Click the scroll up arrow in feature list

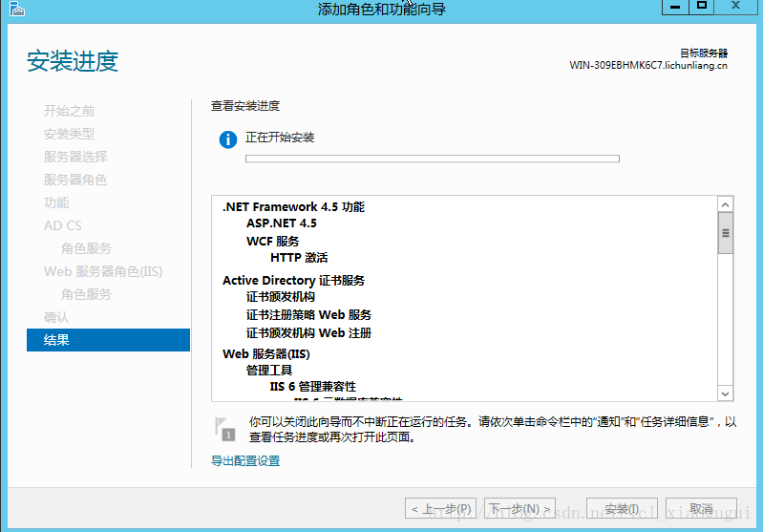pyautogui.click(x=725, y=204)
